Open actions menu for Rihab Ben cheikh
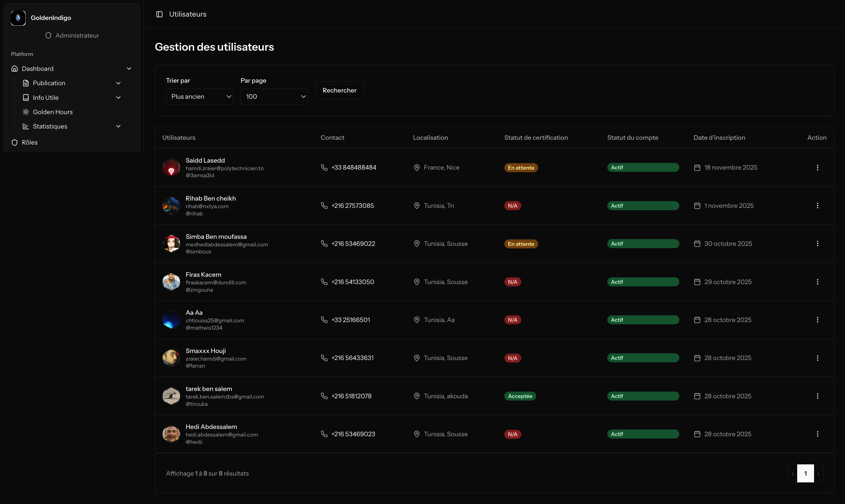This screenshot has width=845, height=504. (x=817, y=206)
